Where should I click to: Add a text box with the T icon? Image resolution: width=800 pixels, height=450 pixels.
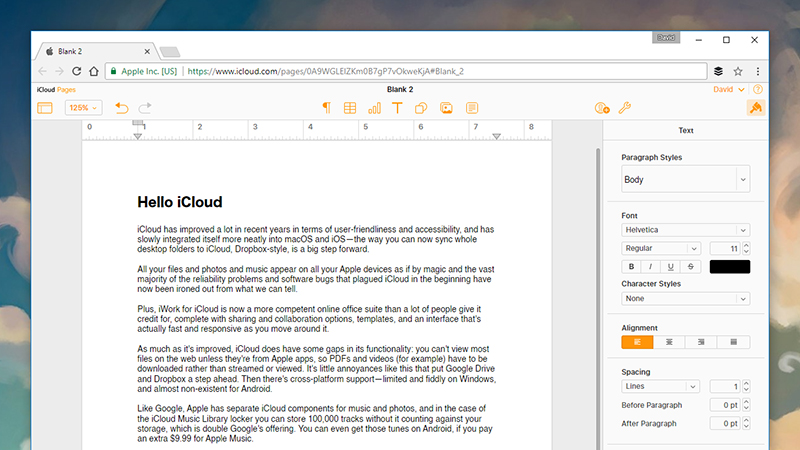397,108
